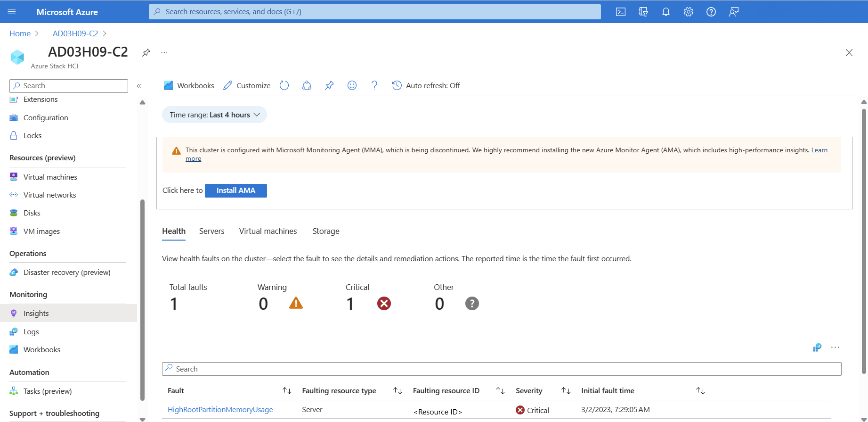Open Cloud Shell from top bar
Image resolution: width=868 pixels, height=422 pixels.
pyautogui.click(x=621, y=12)
